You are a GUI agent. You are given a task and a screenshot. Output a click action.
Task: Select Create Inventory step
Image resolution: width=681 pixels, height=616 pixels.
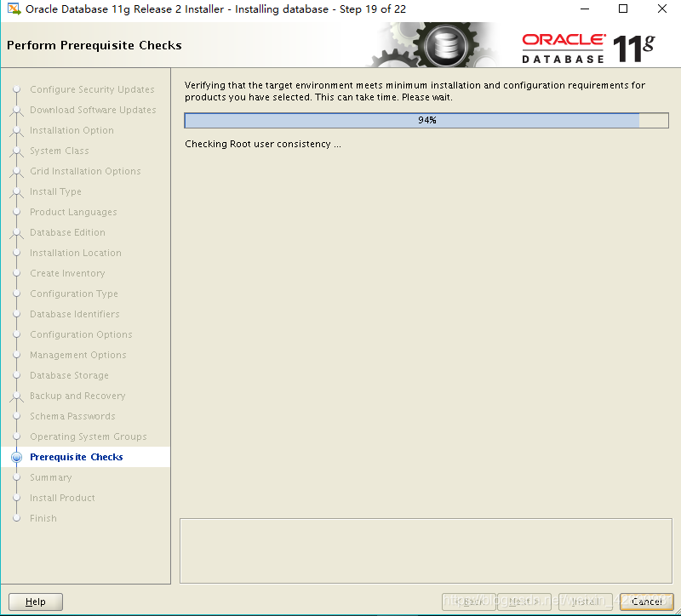coord(67,273)
